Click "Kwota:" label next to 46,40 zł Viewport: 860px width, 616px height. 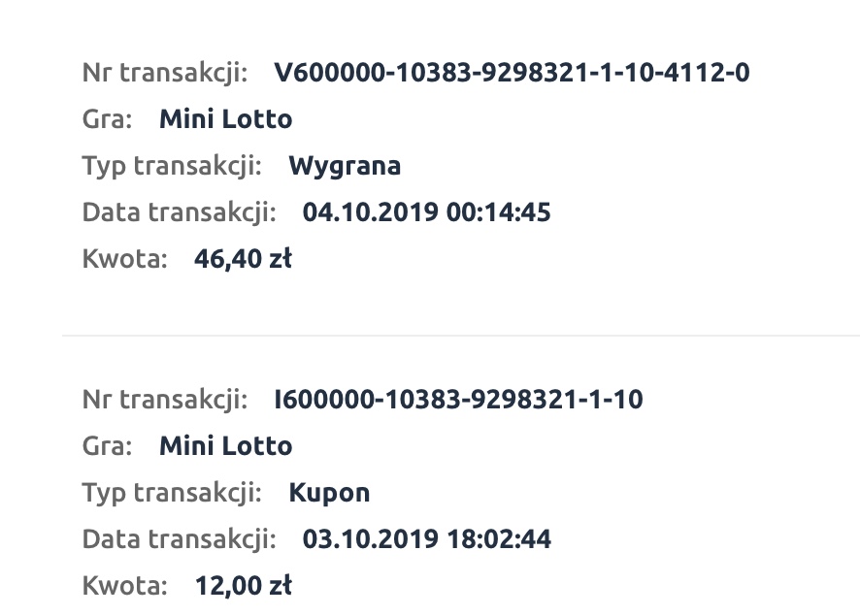(x=125, y=259)
